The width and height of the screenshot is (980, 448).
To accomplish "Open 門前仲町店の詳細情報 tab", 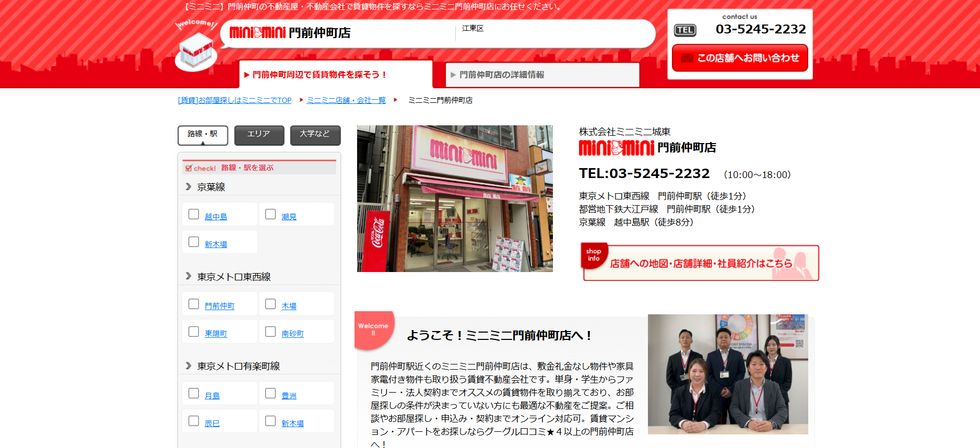I will (542, 75).
